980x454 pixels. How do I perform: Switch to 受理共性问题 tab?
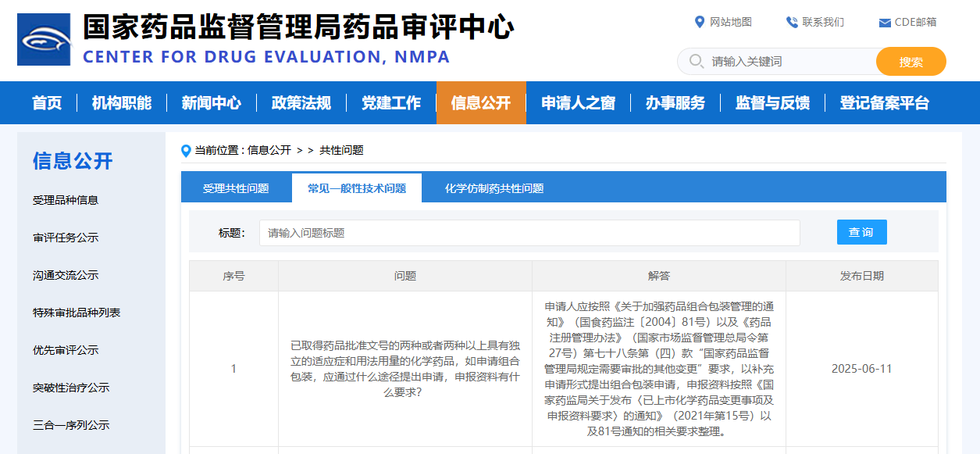[x=236, y=188]
